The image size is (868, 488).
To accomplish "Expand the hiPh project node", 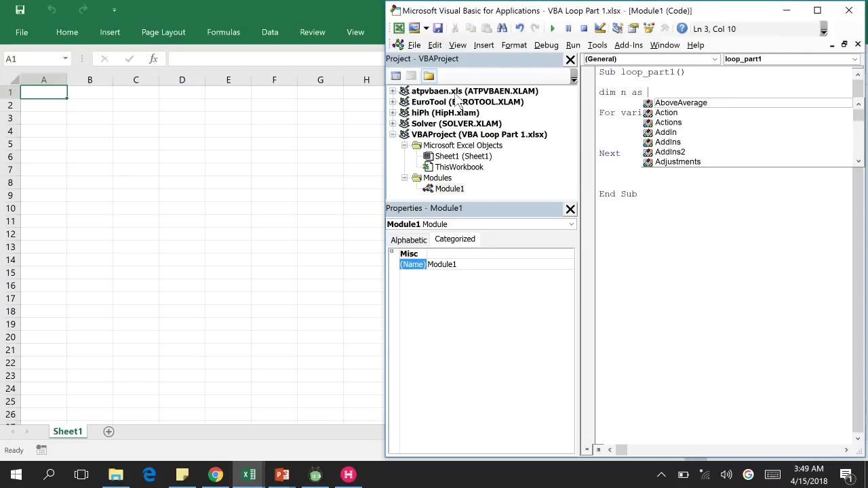I will 393,113.
